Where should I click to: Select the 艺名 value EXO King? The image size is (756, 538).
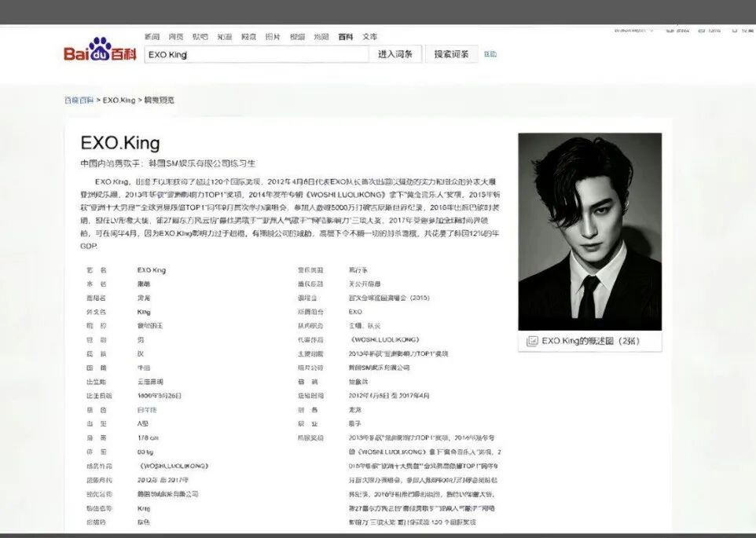152,270
